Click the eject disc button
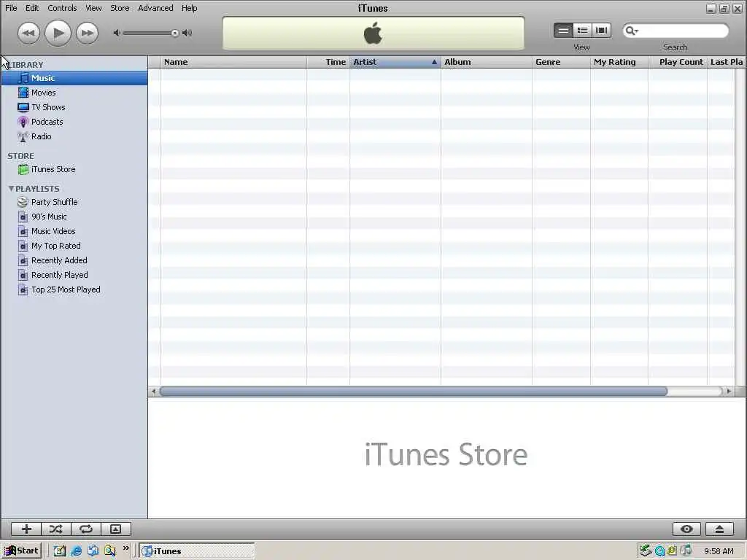This screenshot has height=560, width=747. pos(719,529)
